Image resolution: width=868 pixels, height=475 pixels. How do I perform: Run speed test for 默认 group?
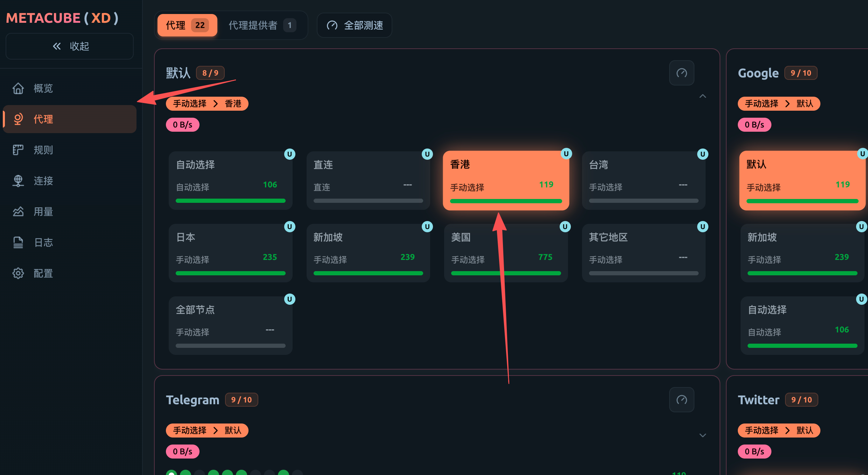(681, 73)
